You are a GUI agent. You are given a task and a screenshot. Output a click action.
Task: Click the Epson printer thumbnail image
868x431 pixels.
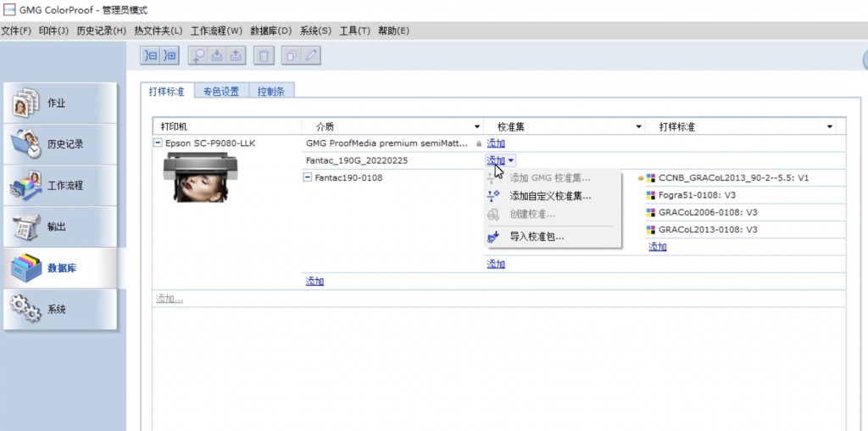pyautogui.click(x=200, y=177)
